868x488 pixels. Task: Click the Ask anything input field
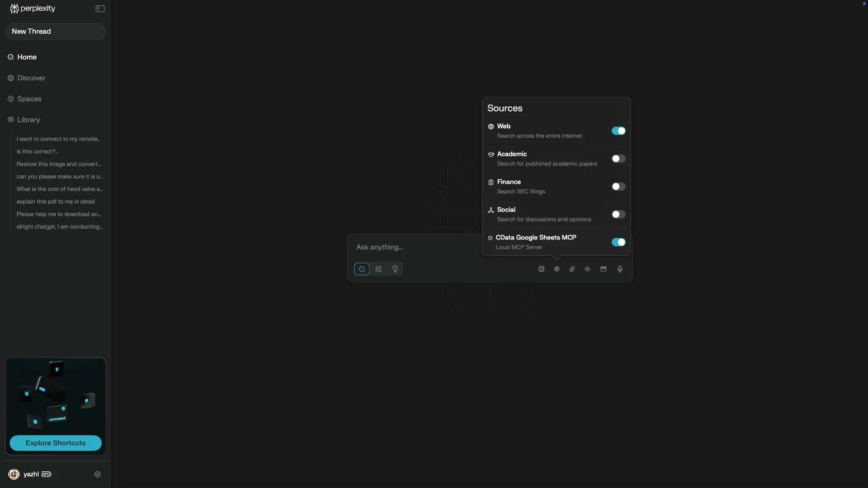point(414,247)
